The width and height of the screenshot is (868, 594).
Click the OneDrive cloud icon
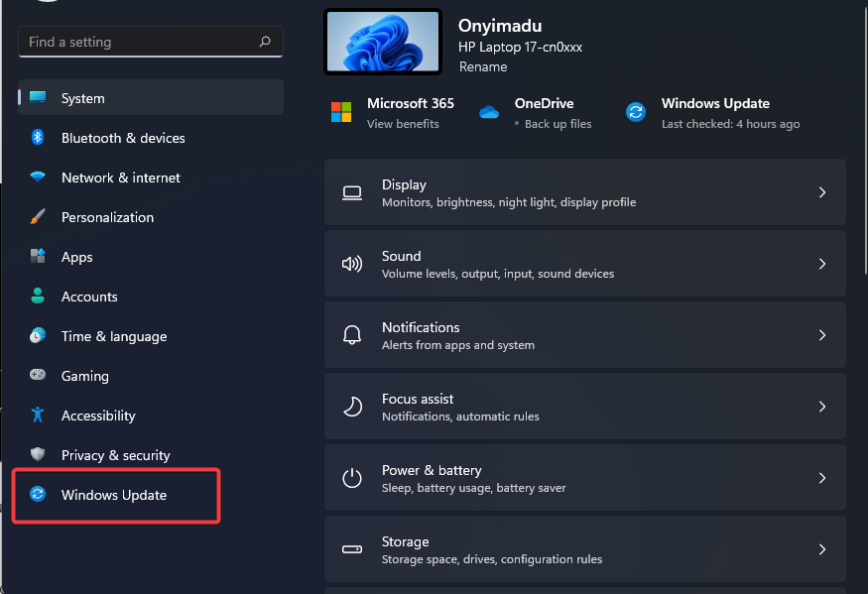point(489,112)
